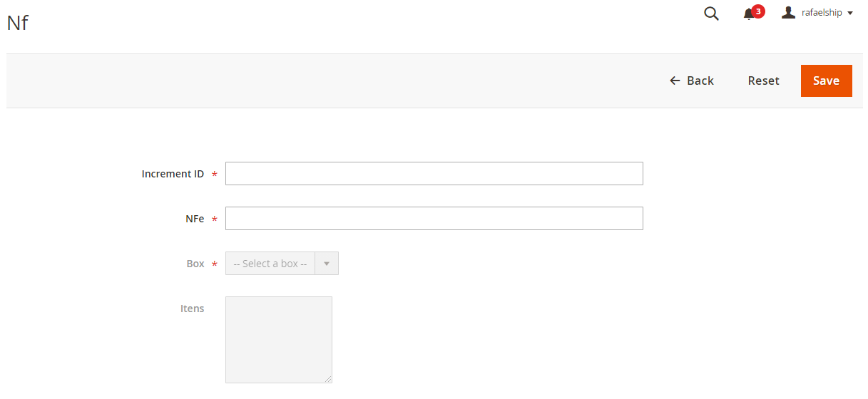This screenshot has height=399, width=868.
Task: Click the red notification count badge
Action: point(758,11)
